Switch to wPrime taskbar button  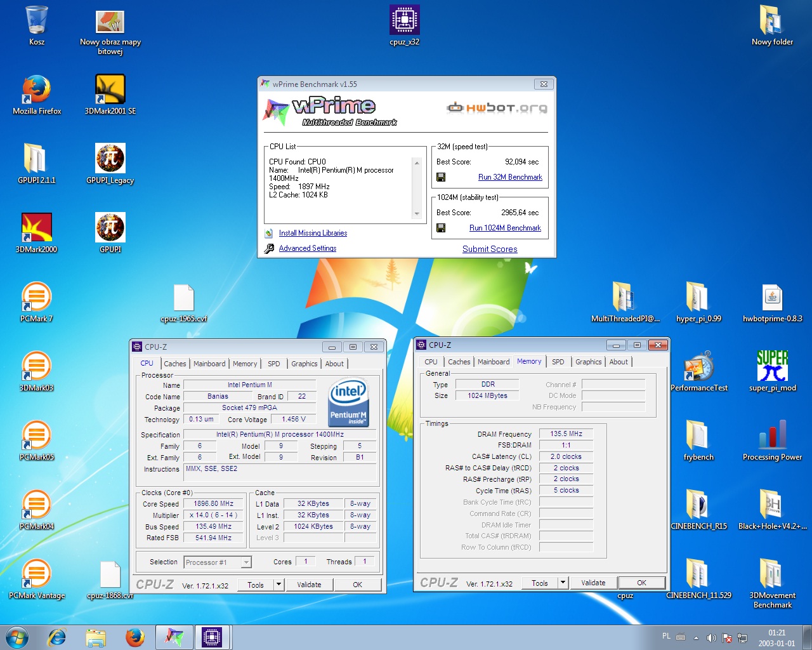174,637
